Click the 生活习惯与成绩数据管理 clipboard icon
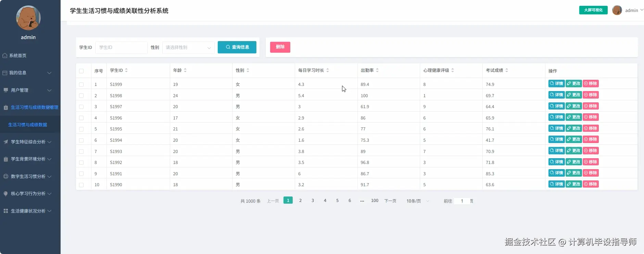Image resolution: width=644 pixels, height=254 pixels. 6,107
